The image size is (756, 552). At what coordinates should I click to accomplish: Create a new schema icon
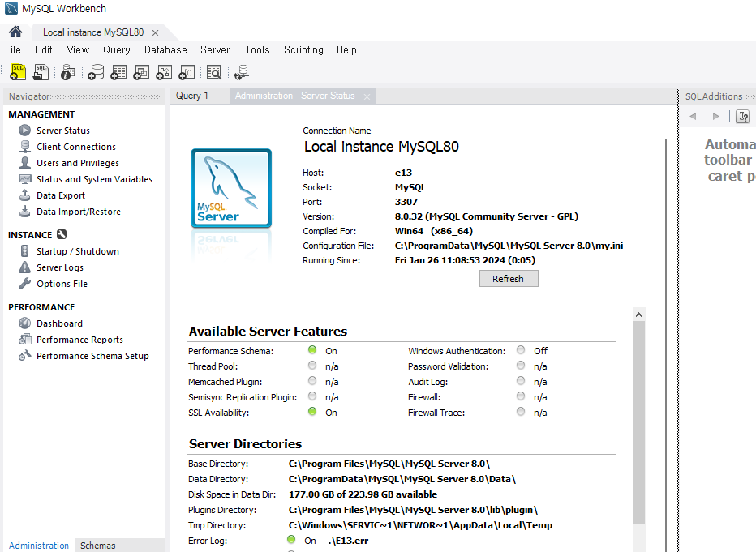pyautogui.click(x=96, y=72)
